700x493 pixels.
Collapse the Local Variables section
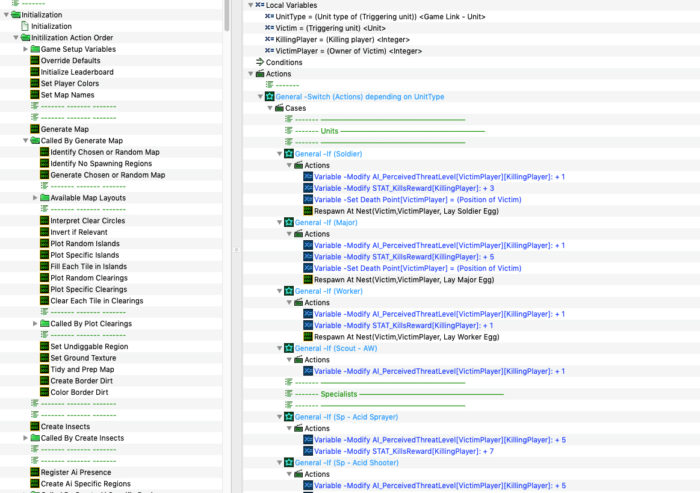click(x=249, y=6)
